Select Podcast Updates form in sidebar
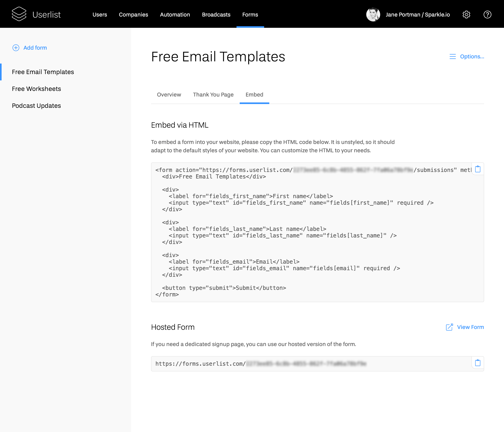Image resolution: width=504 pixels, height=432 pixels. [37, 106]
